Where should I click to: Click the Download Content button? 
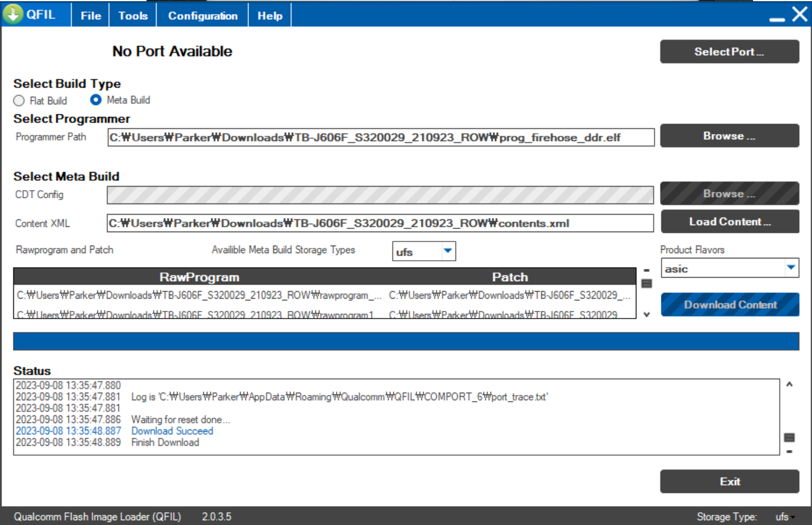pos(730,304)
